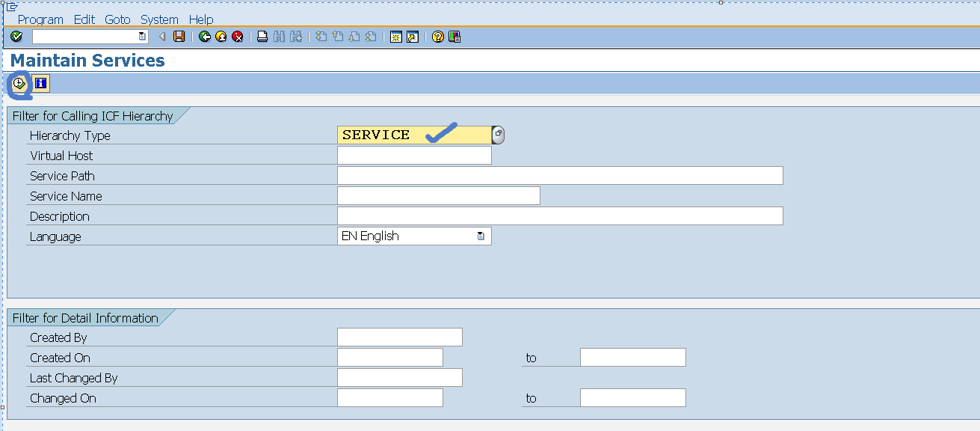Expand the command field history dropdown
The width and height of the screenshot is (980, 431).
click(x=143, y=36)
